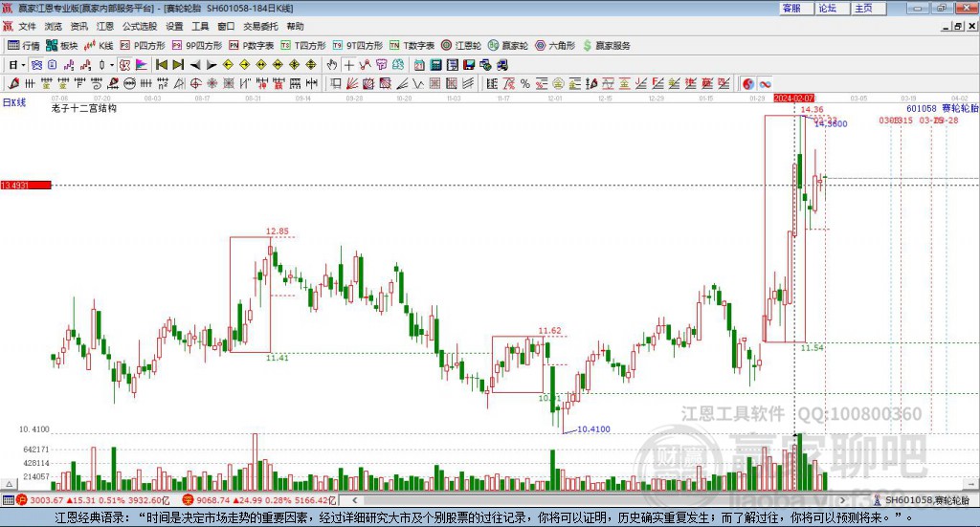
Task: Click the yellow diamond left-right arrow icon
Action: tap(261, 65)
